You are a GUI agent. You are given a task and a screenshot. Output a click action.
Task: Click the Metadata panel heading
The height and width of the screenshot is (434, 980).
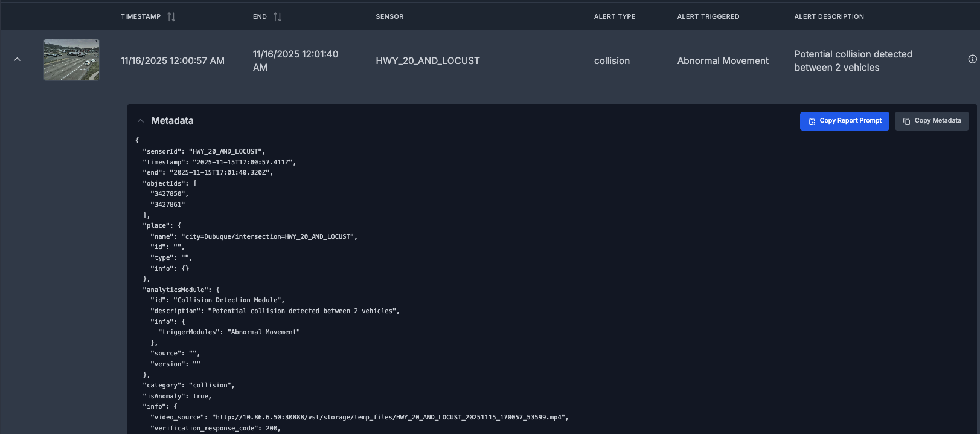pos(172,121)
